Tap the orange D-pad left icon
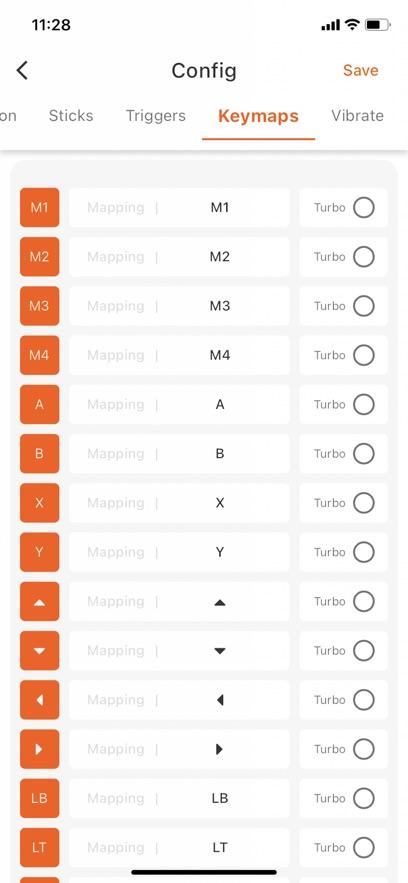Image resolution: width=408 pixels, height=883 pixels. pos(39,700)
